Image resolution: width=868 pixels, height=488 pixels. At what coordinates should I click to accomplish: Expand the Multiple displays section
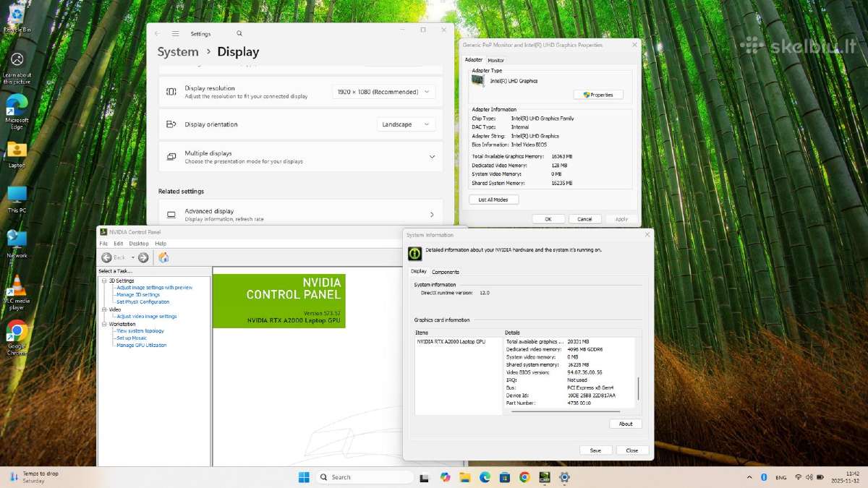coord(432,157)
